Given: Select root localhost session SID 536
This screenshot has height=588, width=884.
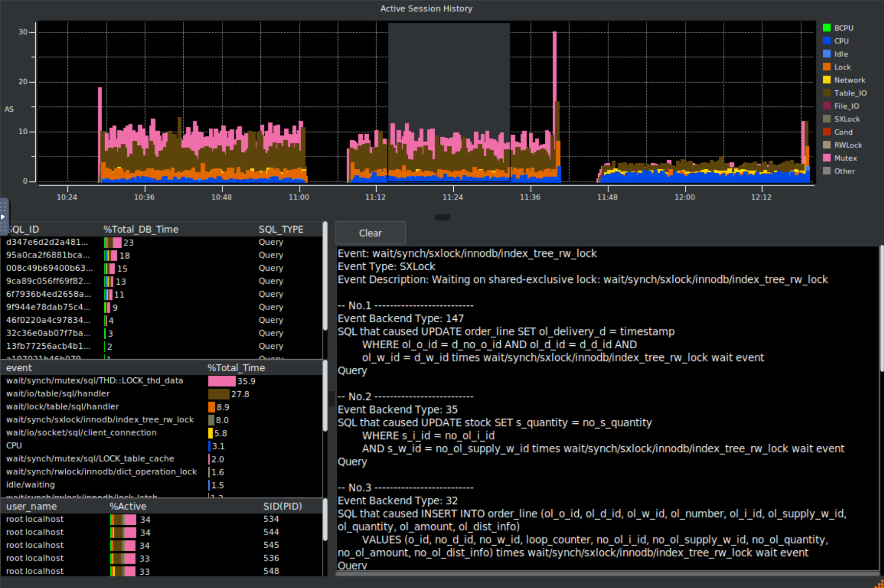Looking at the screenshot, I should 161,558.
